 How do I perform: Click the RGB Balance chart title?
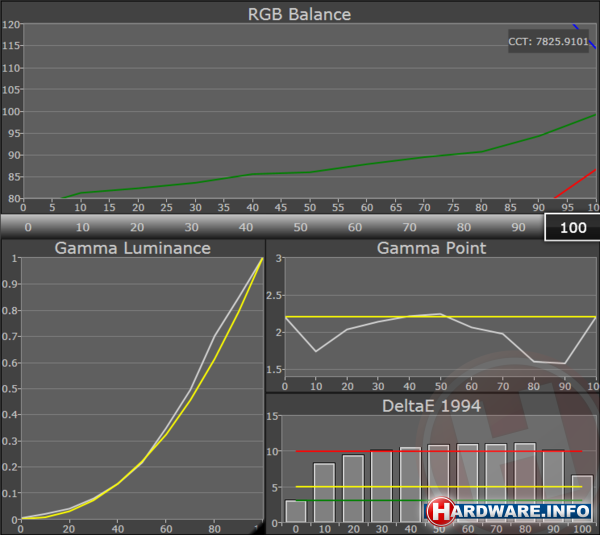point(299,14)
